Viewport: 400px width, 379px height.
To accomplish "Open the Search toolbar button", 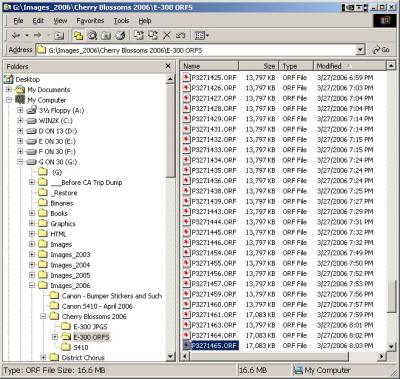I will click(92, 35).
